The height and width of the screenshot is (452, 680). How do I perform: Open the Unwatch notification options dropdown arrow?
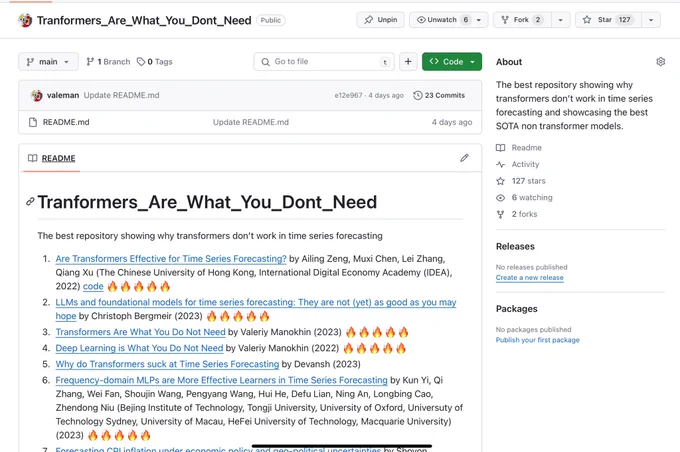tap(479, 20)
